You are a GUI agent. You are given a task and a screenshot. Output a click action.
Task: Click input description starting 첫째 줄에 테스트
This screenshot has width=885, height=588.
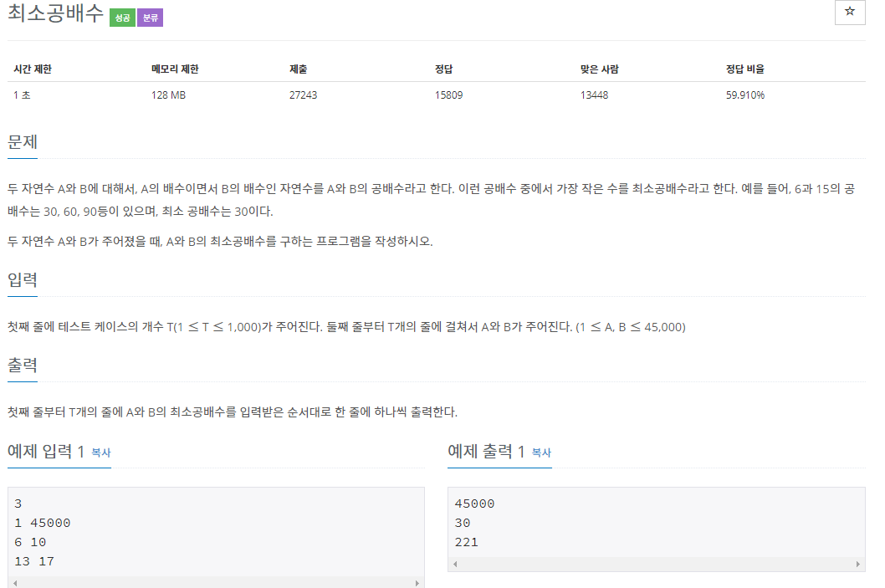point(346,327)
